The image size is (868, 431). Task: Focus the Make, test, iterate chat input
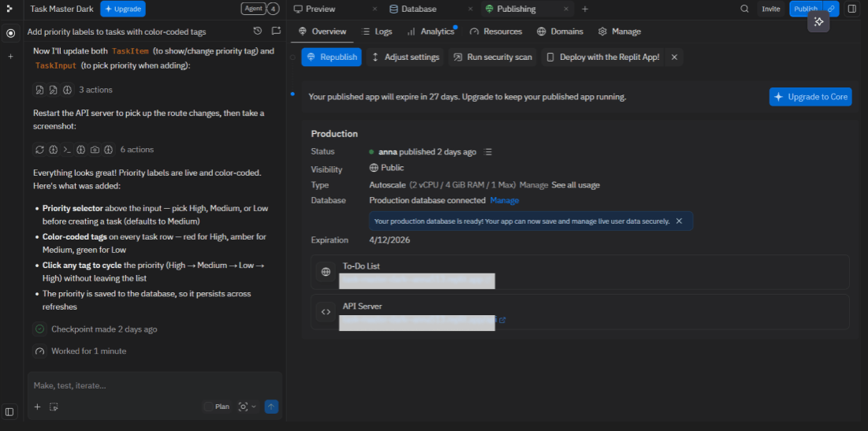point(155,385)
